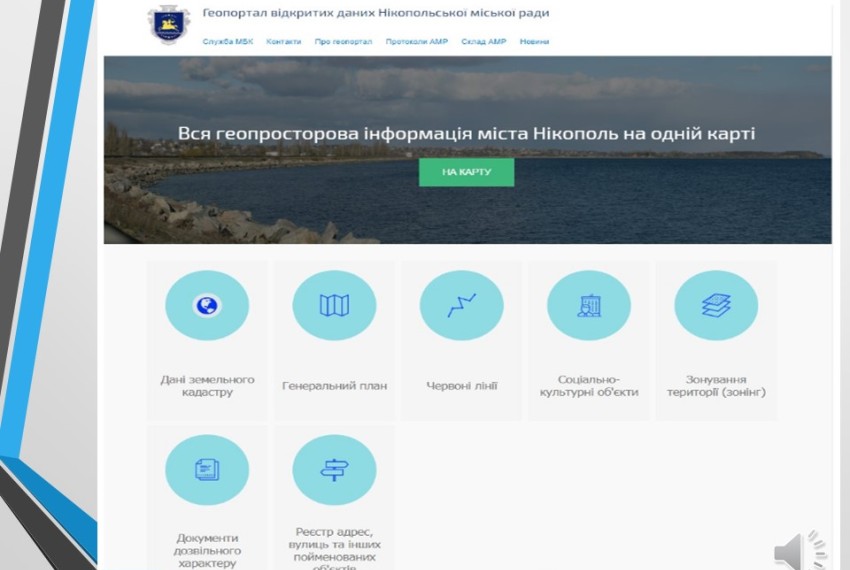Click the Генеральний план label link
Screen dimensions: 850x570
[334, 386]
